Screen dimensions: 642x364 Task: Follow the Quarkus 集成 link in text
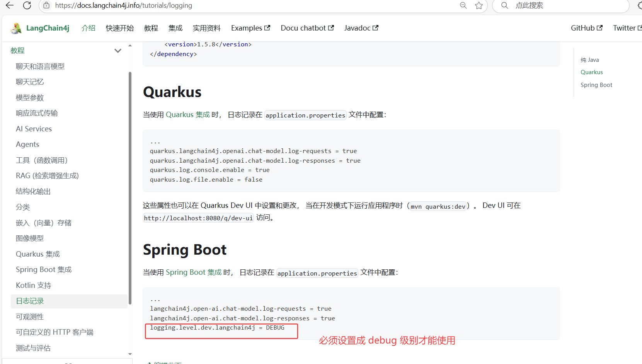pos(187,115)
